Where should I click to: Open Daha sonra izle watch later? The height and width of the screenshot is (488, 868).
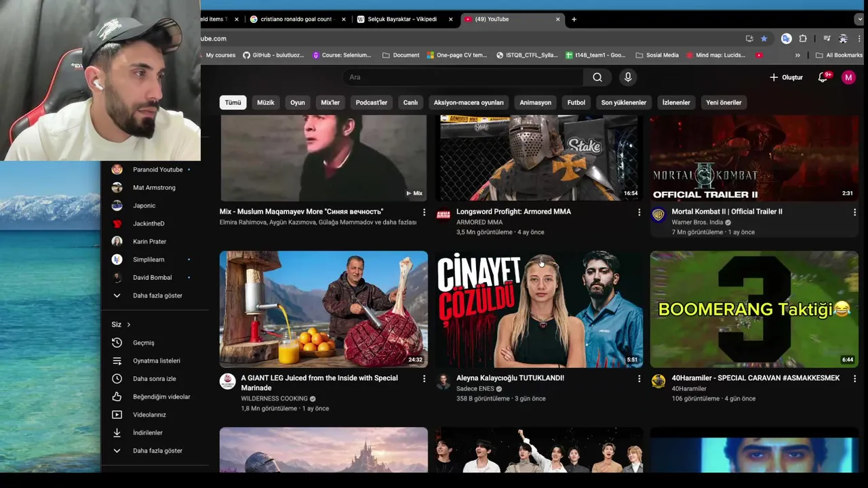click(155, 379)
